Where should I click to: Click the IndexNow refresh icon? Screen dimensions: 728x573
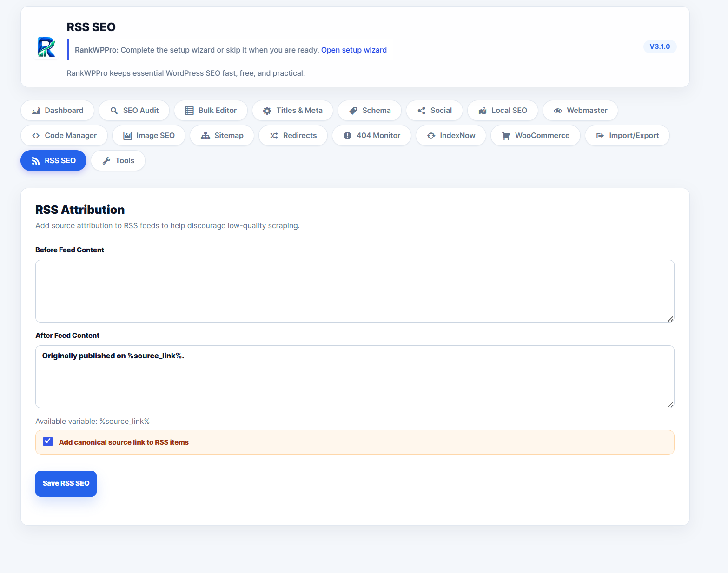point(431,136)
